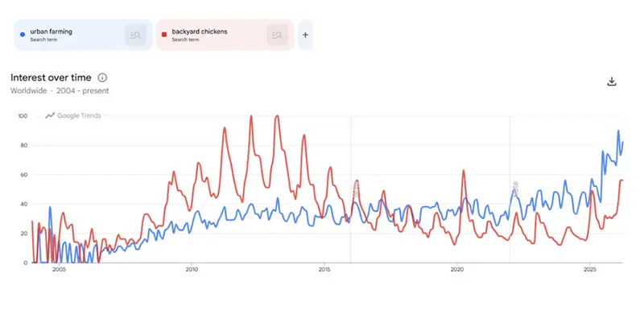Click the 2005 label on time axis
The width and height of the screenshot is (644, 315).
(60, 270)
